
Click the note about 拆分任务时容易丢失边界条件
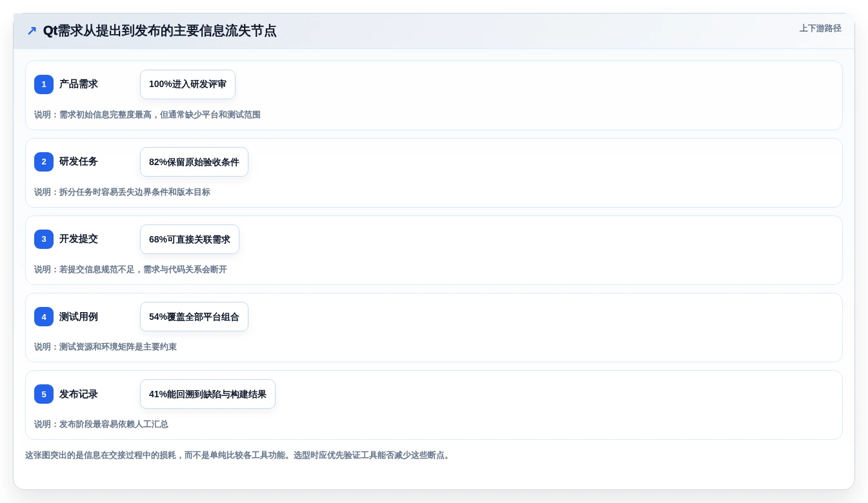coord(122,192)
